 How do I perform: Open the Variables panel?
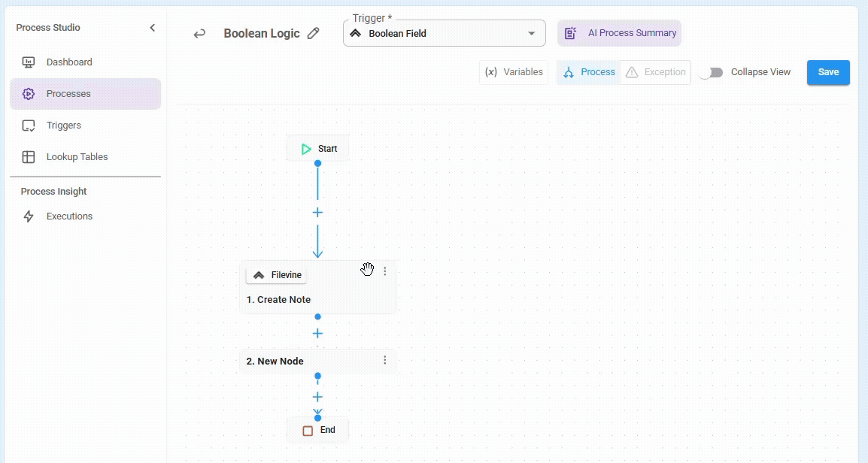tap(514, 72)
